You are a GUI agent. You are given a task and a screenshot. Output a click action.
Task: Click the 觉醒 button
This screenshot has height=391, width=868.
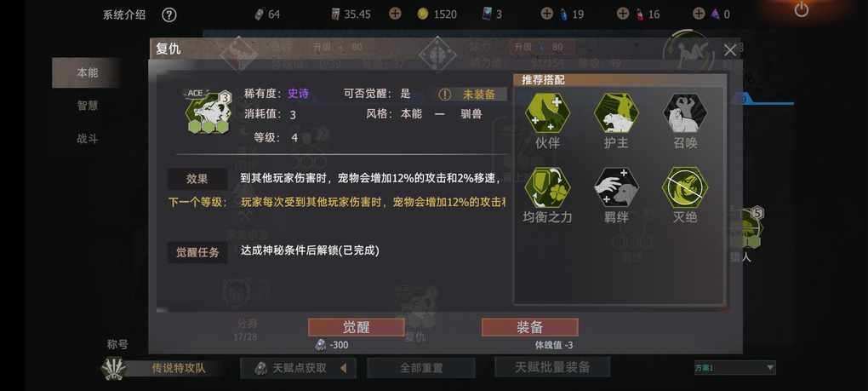[356, 327]
